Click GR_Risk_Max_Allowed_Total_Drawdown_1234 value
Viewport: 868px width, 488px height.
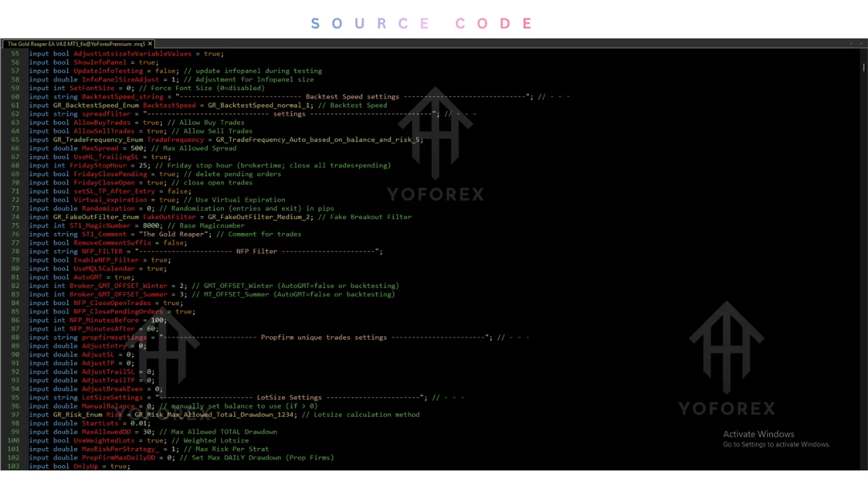pos(214,415)
